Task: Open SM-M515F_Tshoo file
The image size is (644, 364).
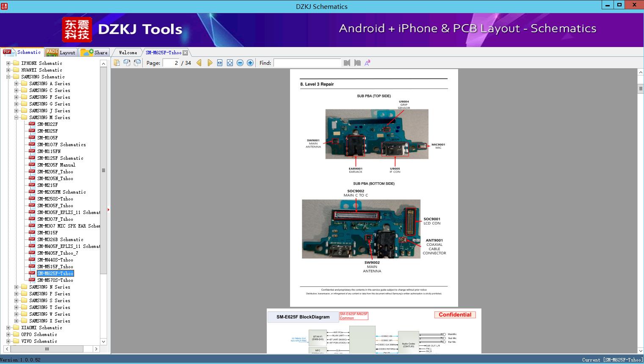Action: [55, 267]
